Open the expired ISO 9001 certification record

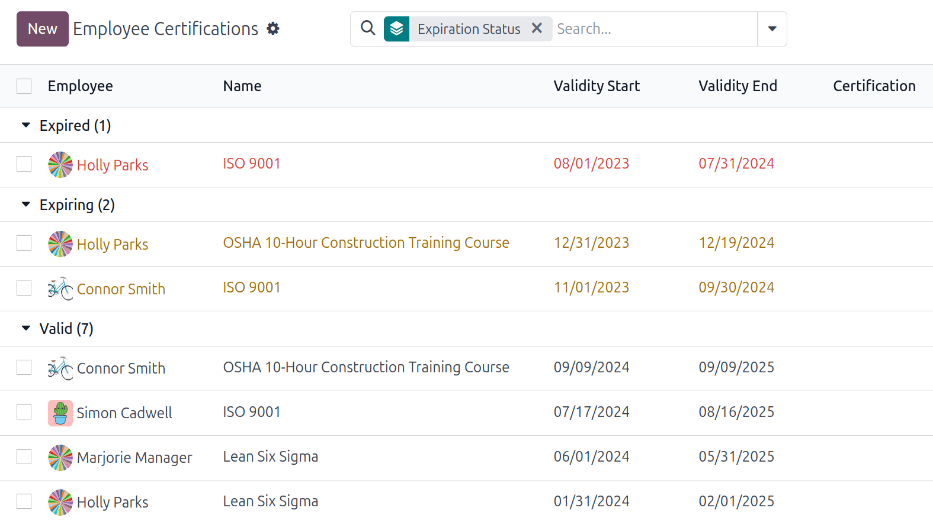click(252, 164)
